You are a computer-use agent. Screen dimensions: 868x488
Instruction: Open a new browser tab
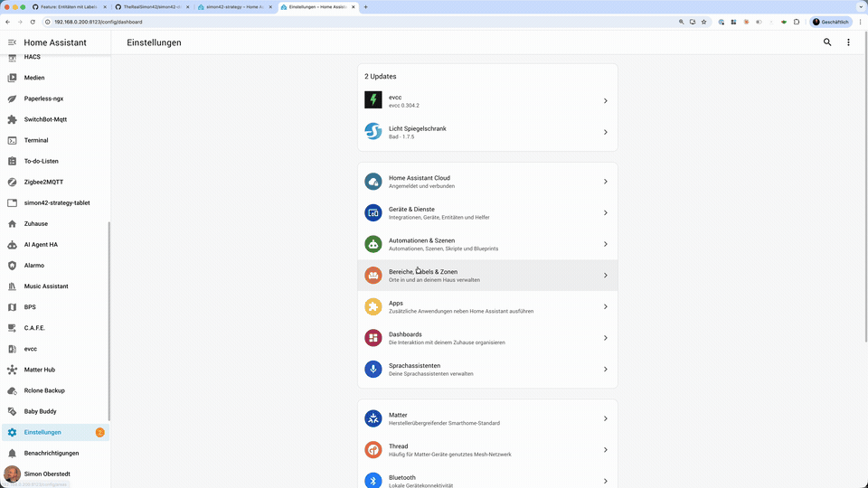click(365, 7)
